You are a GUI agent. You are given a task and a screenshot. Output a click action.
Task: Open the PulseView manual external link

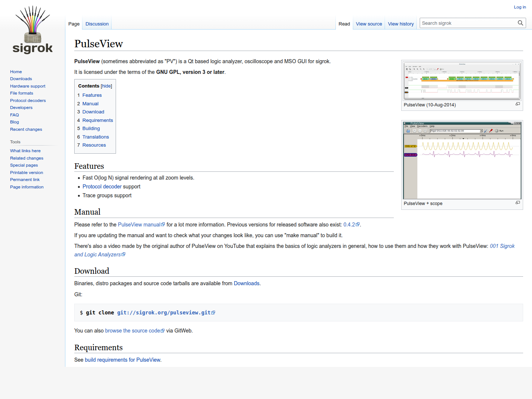coord(141,225)
